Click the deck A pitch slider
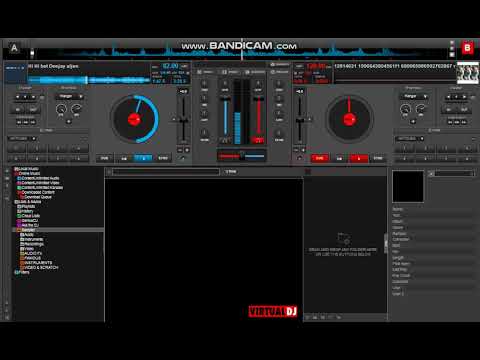480x360 pixels. (x=183, y=120)
